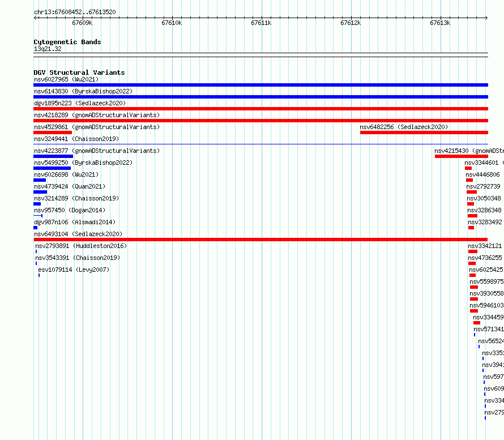Click the red bar under nsv6025425
This screenshot has width=504, height=440.
point(472,275)
